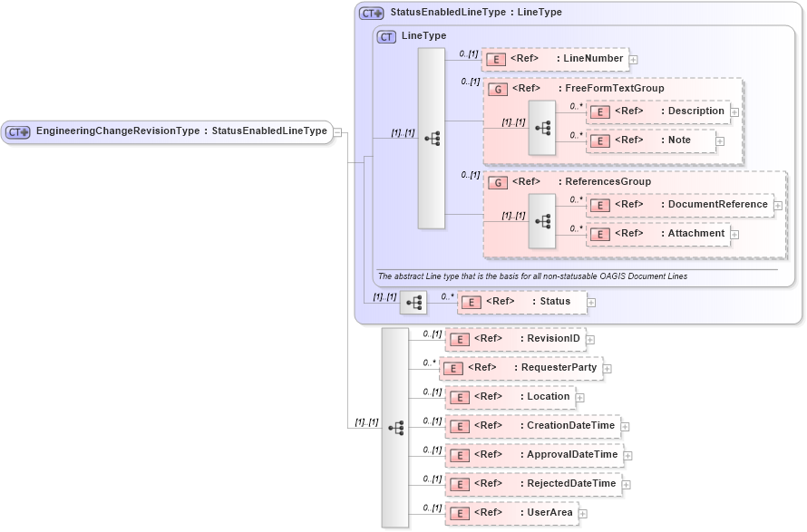The image size is (807, 532).
Task: Click the E icon next to Status
Action: coord(470,301)
